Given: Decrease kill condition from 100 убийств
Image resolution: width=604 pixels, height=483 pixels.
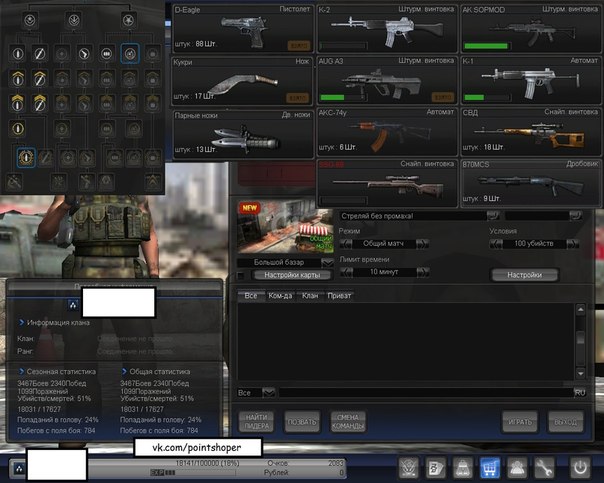Looking at the screenshot, I should point(496,244).
